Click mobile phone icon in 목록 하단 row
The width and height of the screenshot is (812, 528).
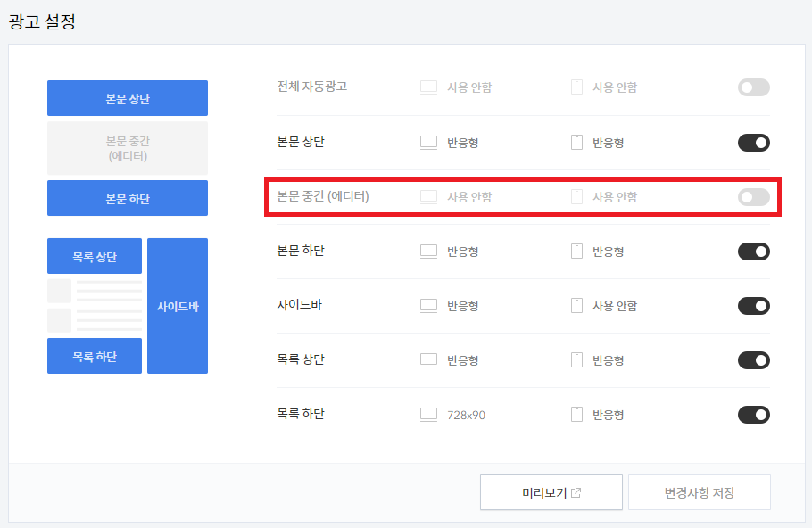(576, 414)
